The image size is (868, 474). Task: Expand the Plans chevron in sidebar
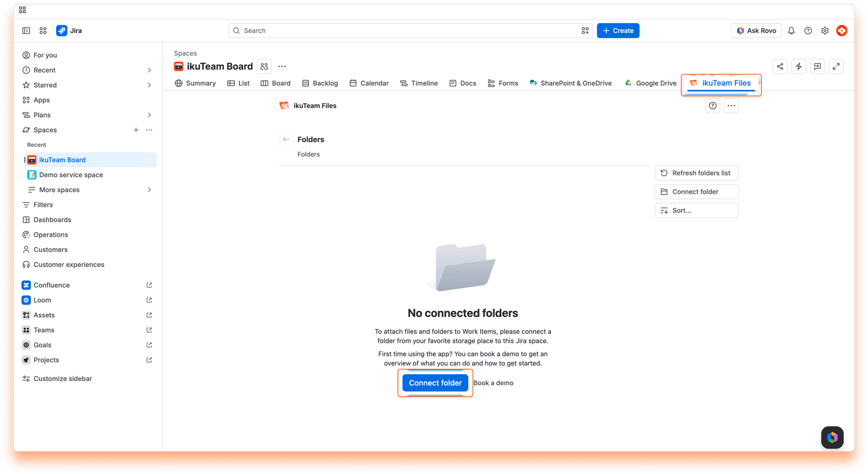coord(149,115)
